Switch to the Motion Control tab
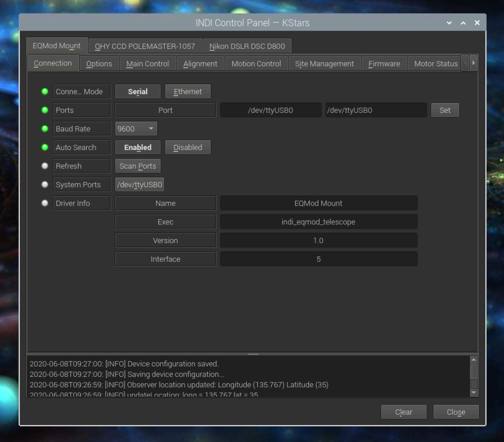The image size is (504, 442). coord(256,64)
